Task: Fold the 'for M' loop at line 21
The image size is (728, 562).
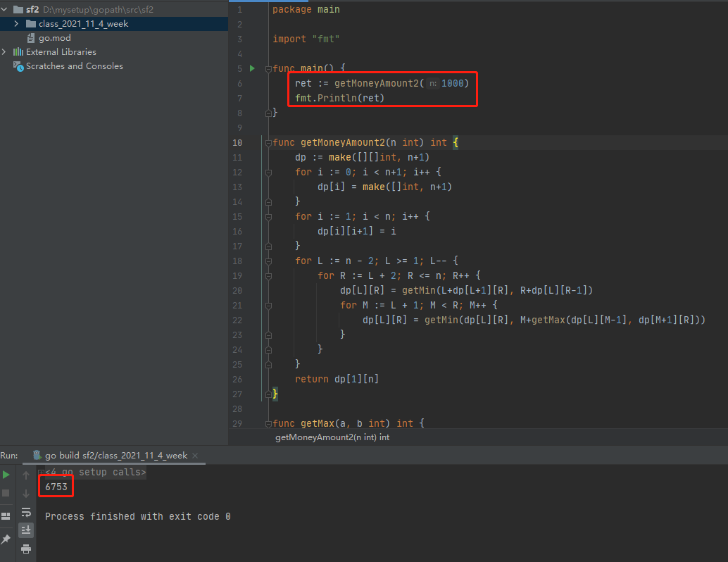Action: point(268,306)
